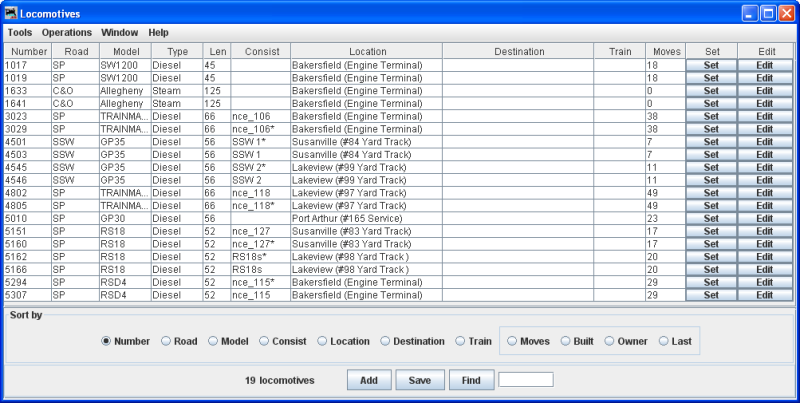Click the Consist column header

(x=259, y=51)
